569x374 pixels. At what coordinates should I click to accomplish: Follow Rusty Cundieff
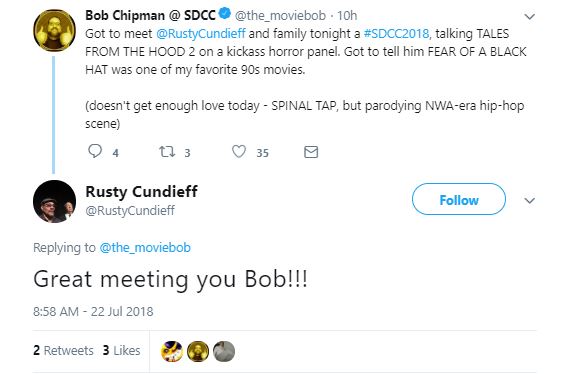click(x=459, y=199)
